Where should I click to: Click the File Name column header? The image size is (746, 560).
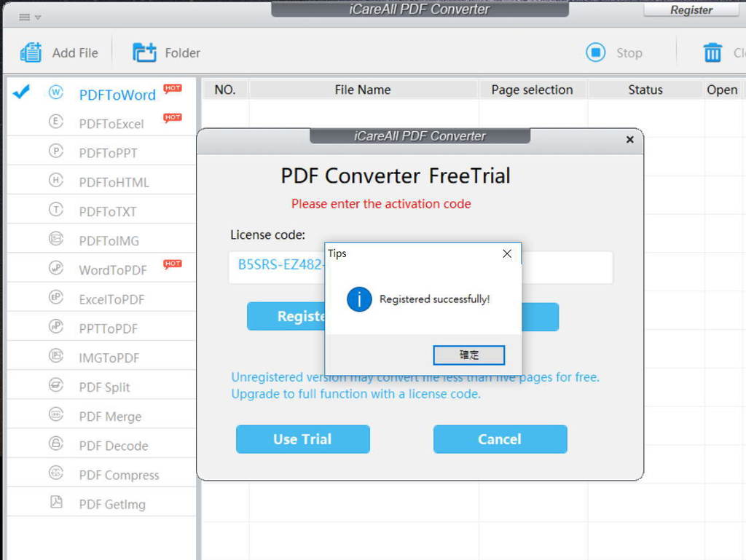tap(363, 90)
